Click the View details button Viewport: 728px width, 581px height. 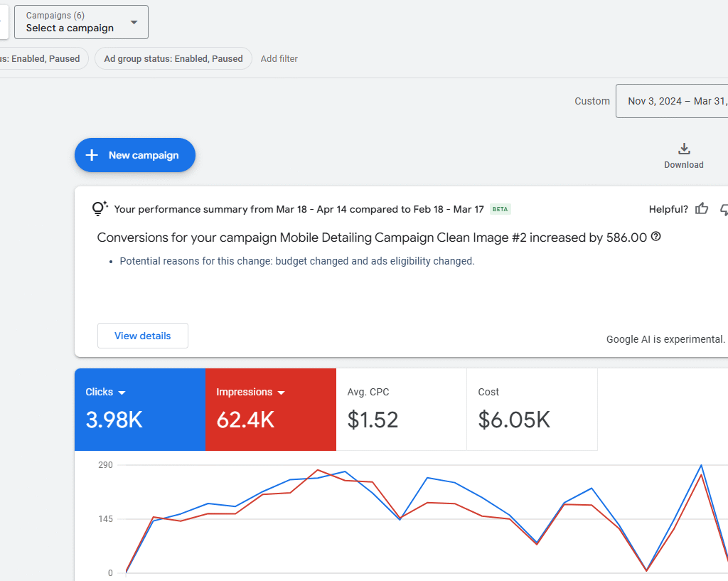[142, 336]
